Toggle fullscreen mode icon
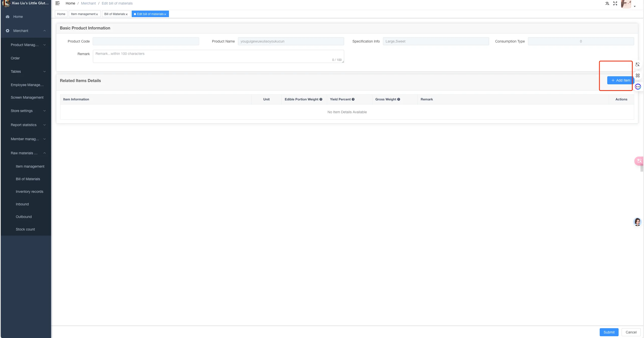Image resolution: width=644 pixels, height=338 pixels. (615, 3)
